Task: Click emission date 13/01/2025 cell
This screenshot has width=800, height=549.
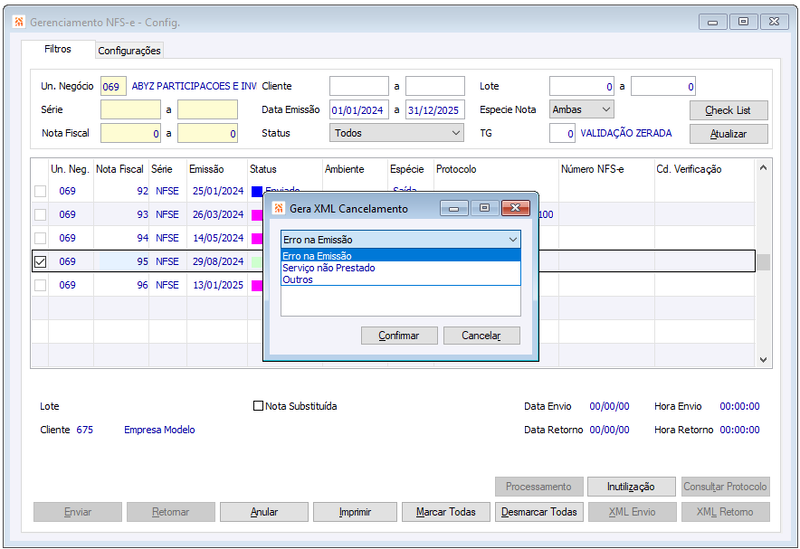Action: tap(218, 285)
